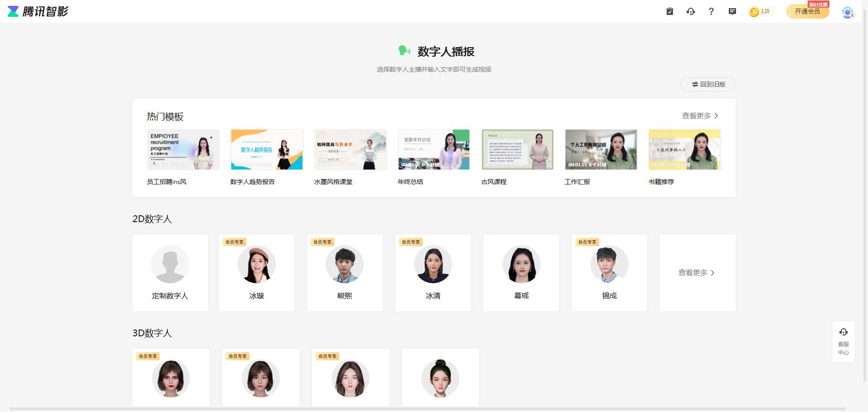Select the 定制数字人 card

(x=170, y=272)
